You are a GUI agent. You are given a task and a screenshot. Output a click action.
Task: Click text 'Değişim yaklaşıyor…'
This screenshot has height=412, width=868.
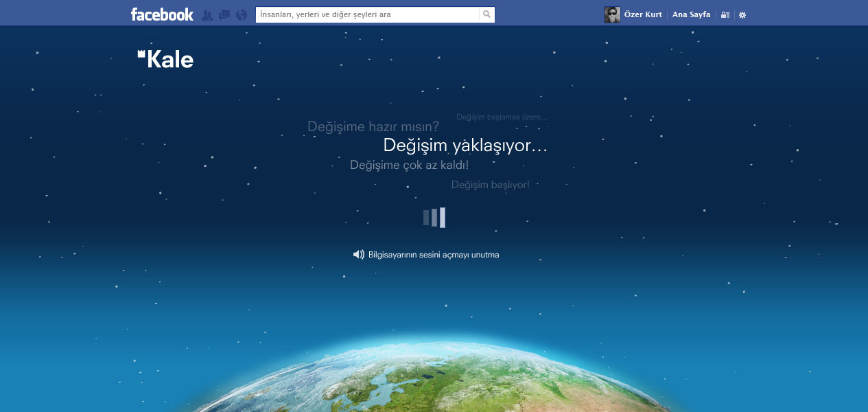click(x=465, y=146)
